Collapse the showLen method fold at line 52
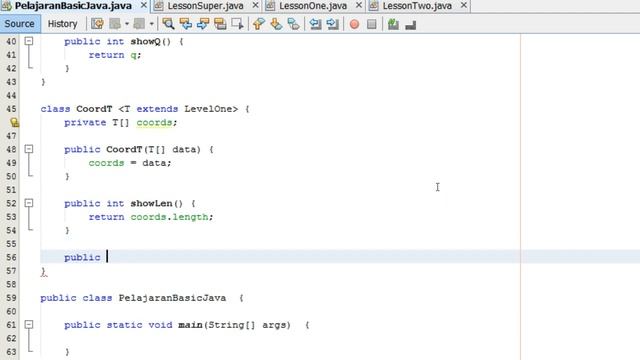The image size is (640, 360). coord(29,203)
